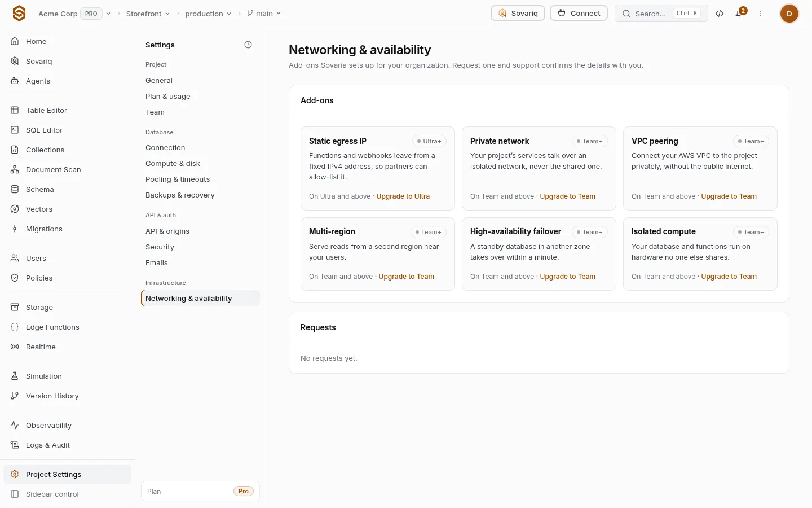Select Pooling & timeouts settings
The height and width of the screenshot is (508, 812).
click(200, 179)
